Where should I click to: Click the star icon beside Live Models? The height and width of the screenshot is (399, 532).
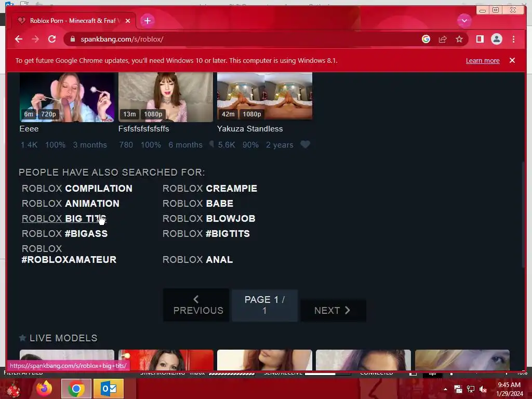coord(23,338)
